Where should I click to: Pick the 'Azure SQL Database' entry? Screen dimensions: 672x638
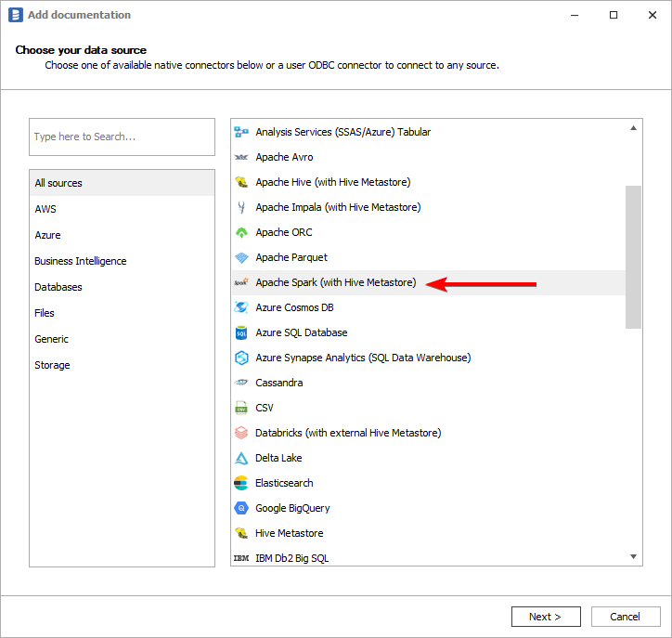click(x=429, y=332)
